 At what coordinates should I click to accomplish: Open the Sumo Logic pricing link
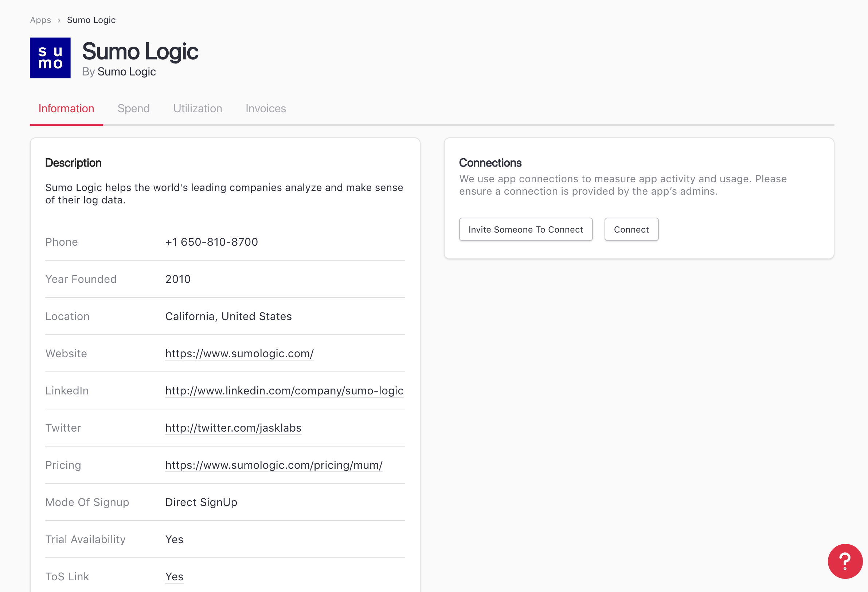click(273, 465)
